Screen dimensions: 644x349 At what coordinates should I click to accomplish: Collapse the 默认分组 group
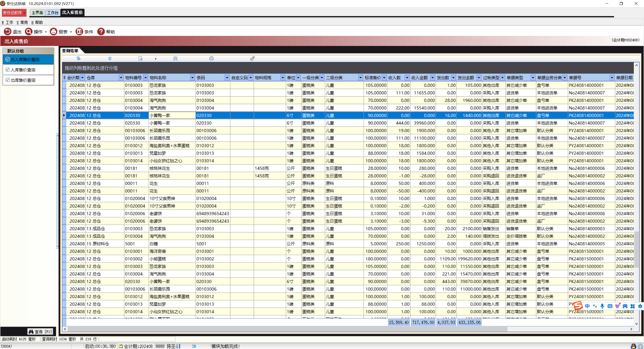(x=5, y=50)
